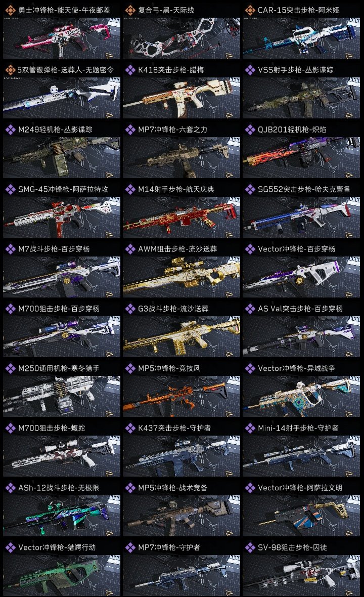Click the orange rarity icon beside 复合弓-黑-天际线

[x=130, y=10]
